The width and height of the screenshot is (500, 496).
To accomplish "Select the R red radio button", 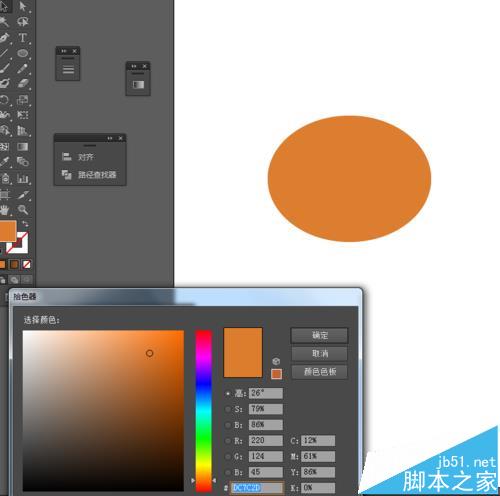I will (x=228, y=441).
